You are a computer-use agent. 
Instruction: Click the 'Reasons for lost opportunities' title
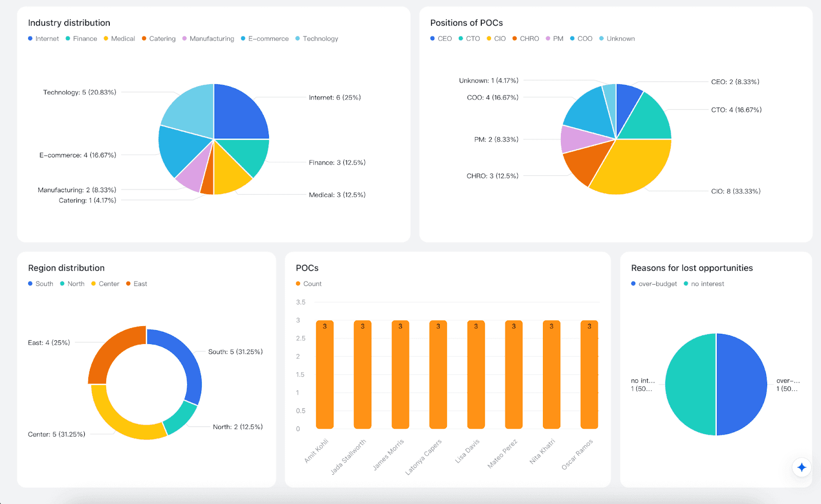coord(692,268)
